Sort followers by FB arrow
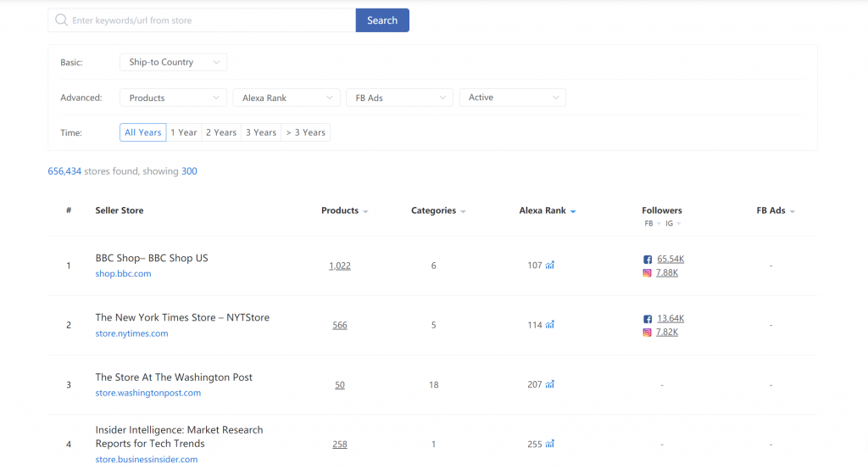This screenshot has height=470, width=868. (658, 223)
